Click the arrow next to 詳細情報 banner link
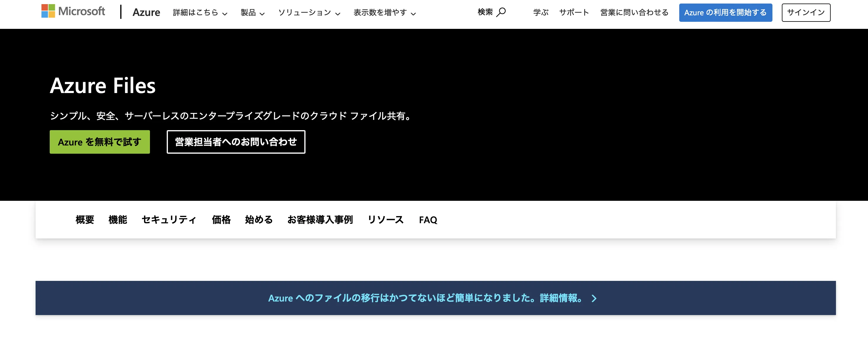 point(595,298)
